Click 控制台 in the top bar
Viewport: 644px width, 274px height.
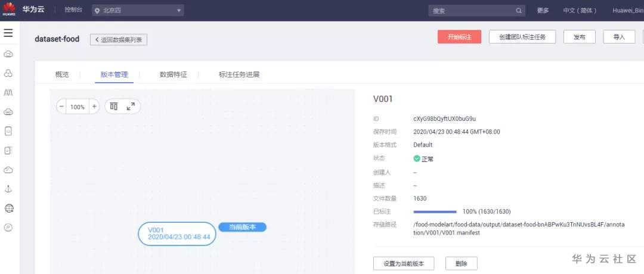pos(73,10)
